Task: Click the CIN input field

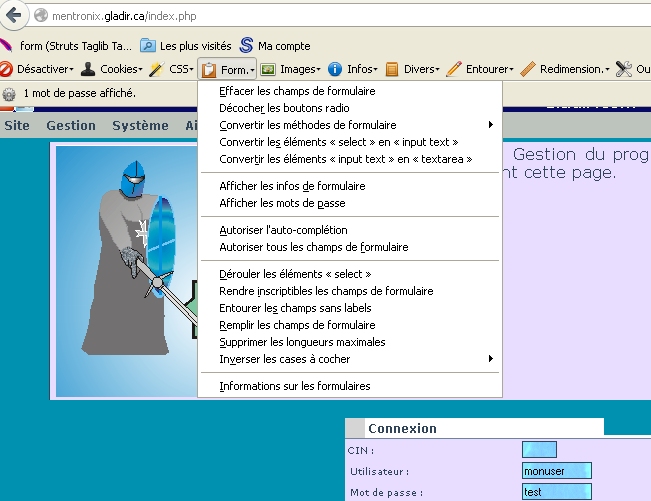Action: [x=539, y=450]
